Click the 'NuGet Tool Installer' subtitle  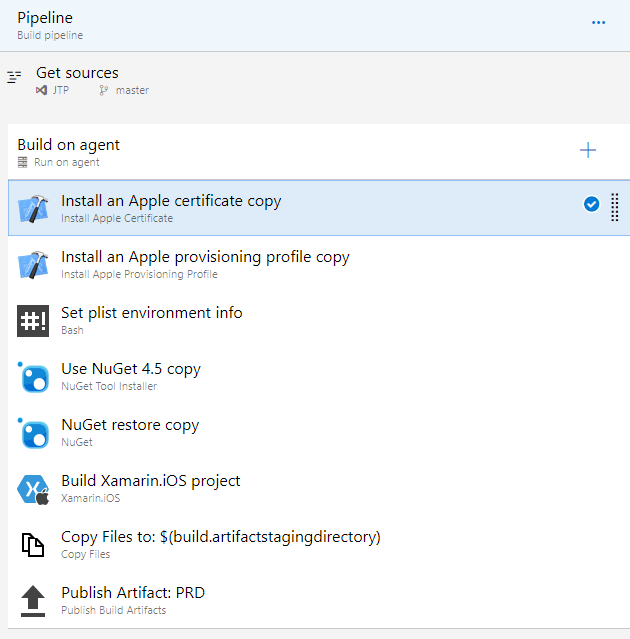109,386
